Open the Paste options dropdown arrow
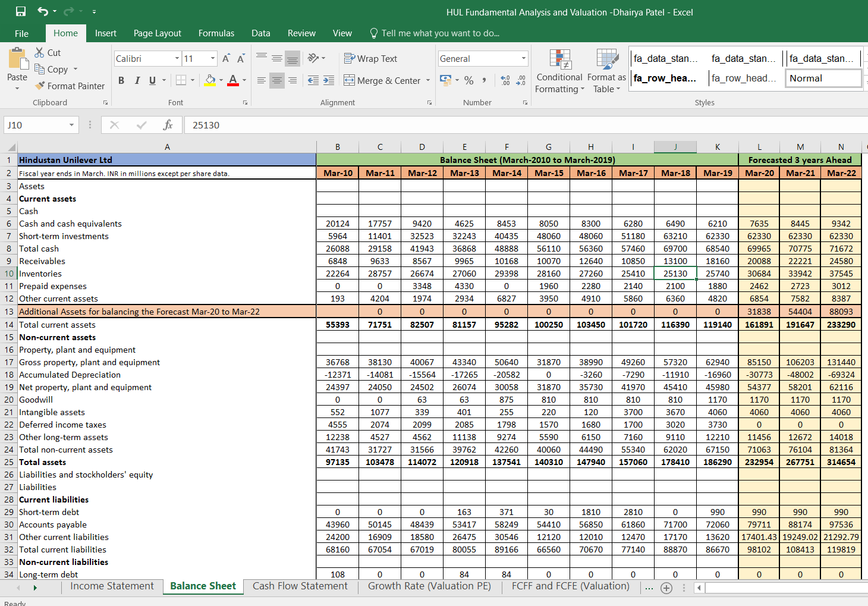The width and height of the screenshot is (868, 606). [17, 88]
